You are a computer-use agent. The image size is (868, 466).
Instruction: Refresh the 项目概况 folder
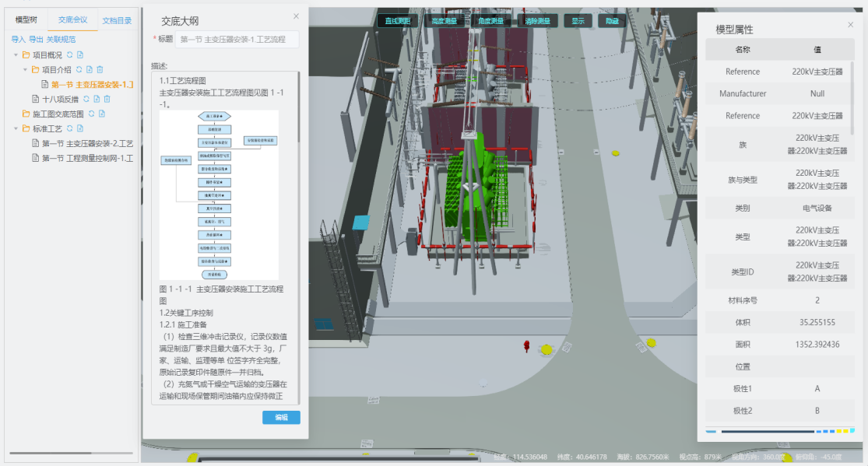tap(70, 54)
